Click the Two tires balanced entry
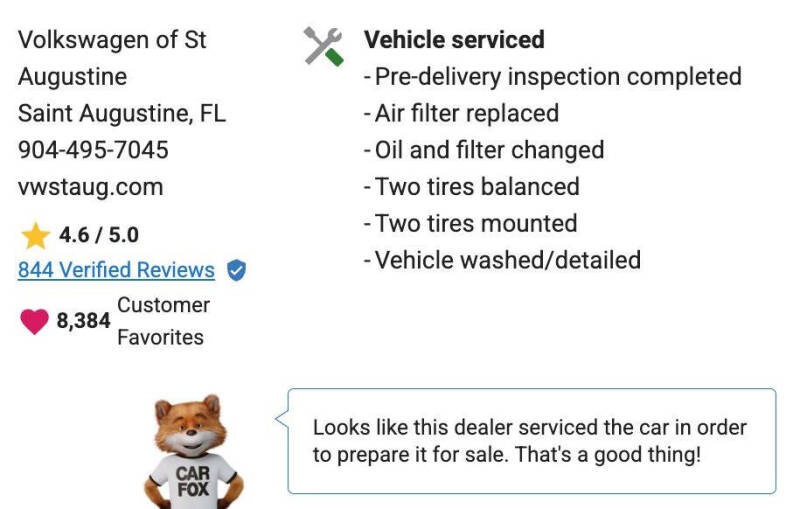The height and width of the screenshot is (509, 800). point(471,187)
